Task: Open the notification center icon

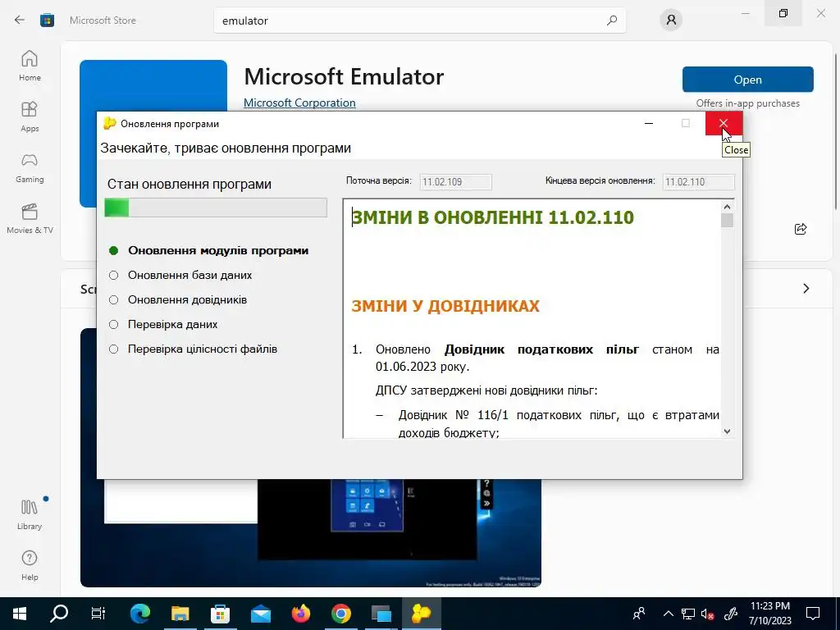Action: [x=813, y=614]
